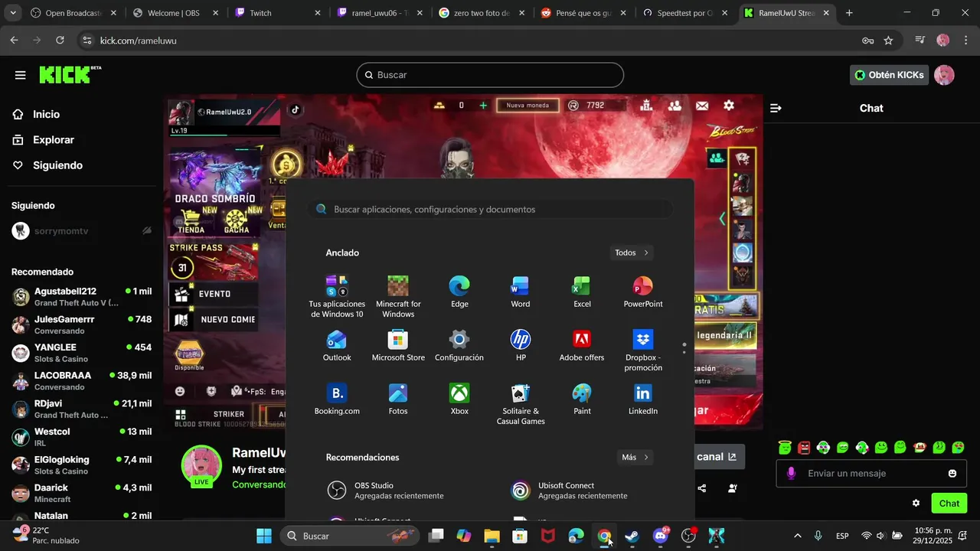Click the Kick chat settings gear
Viewport: 980px width, 551px height.
click(916, 503)
